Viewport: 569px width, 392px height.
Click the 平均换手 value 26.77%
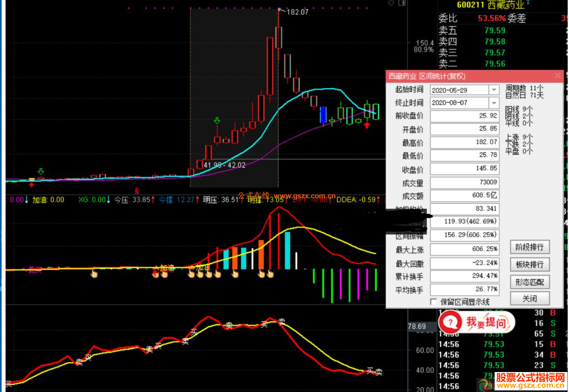click(x=465, y=289)
